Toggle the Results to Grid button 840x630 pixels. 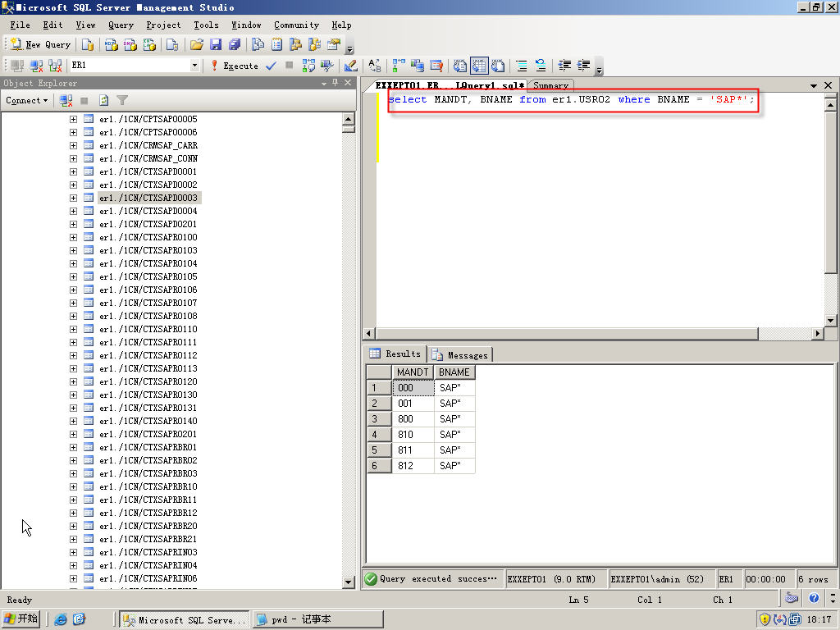tap(478, 66)
